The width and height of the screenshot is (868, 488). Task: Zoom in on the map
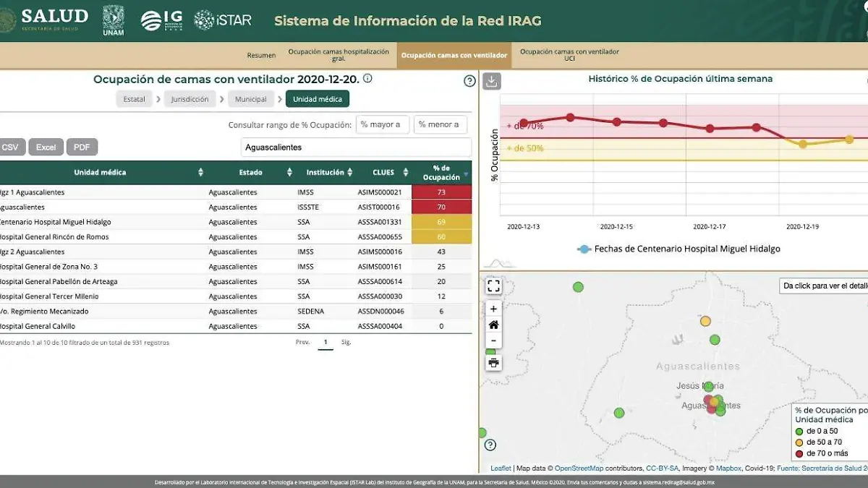click(x=493, y=309)
